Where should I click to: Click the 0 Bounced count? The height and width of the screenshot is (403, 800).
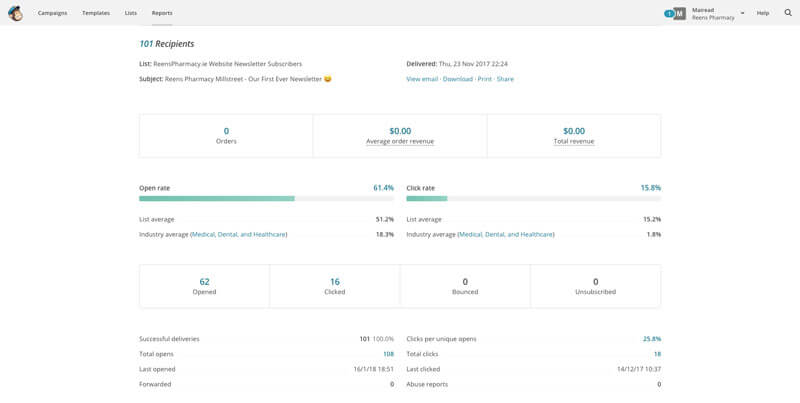(x=465, y=282)
